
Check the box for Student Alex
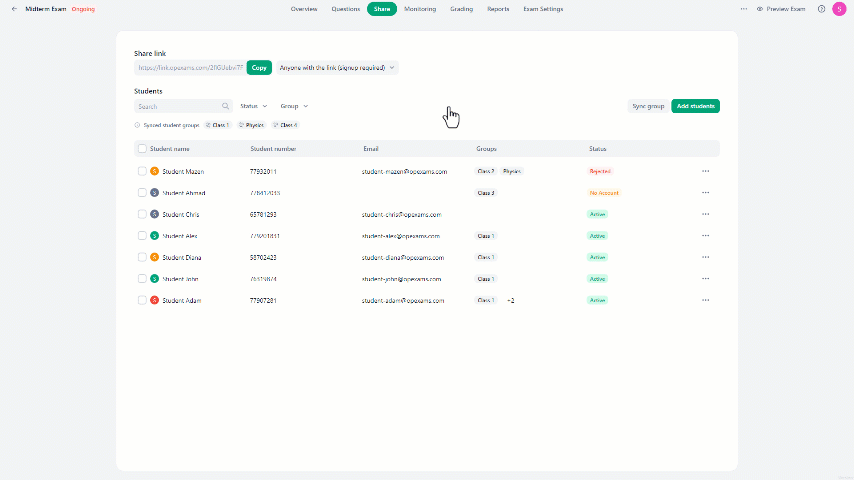(x=142, y=236)
